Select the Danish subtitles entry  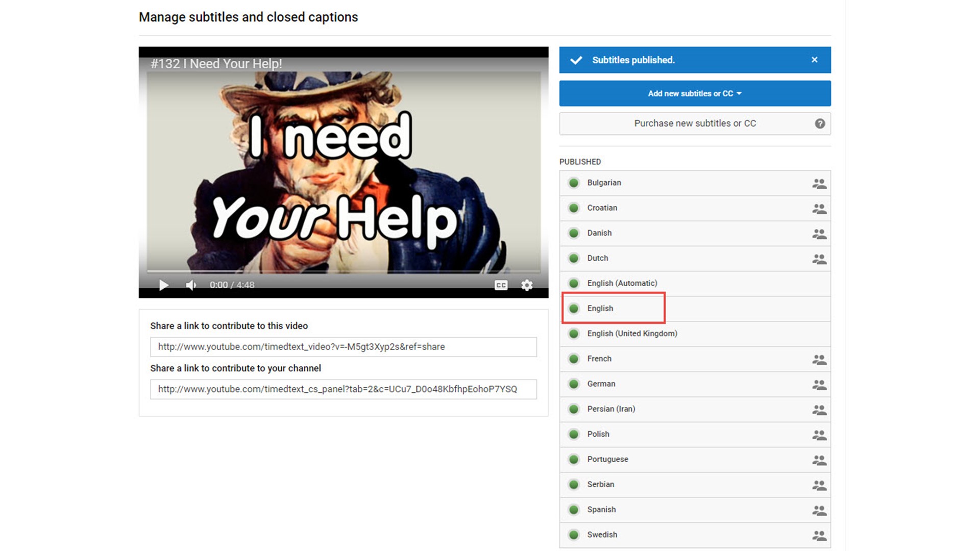click(x=695, y=233)
